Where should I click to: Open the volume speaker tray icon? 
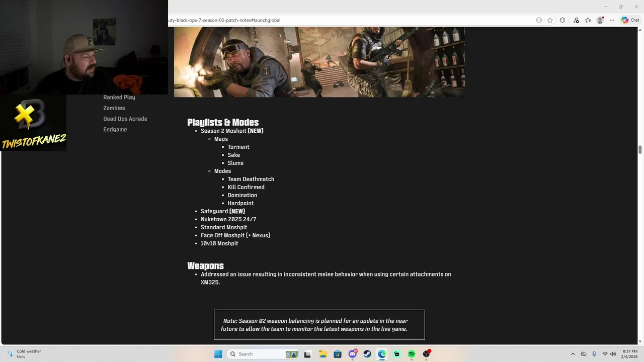(x=613, y=354)
